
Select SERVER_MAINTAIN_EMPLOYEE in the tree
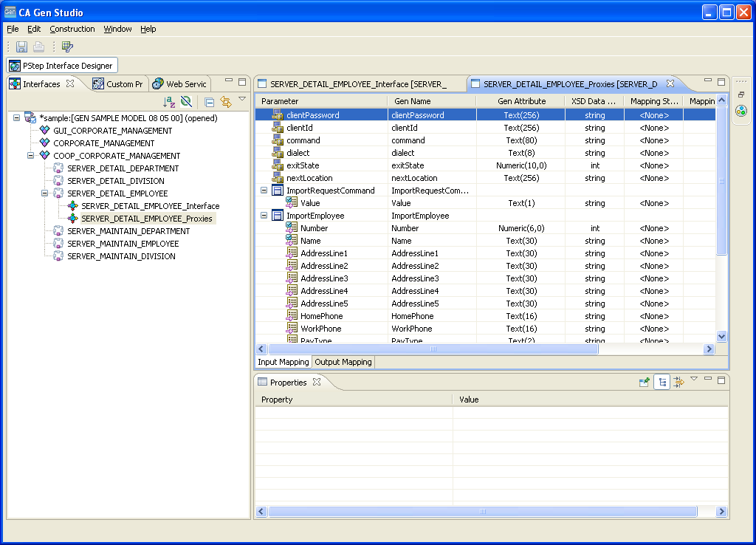[123, 244]
